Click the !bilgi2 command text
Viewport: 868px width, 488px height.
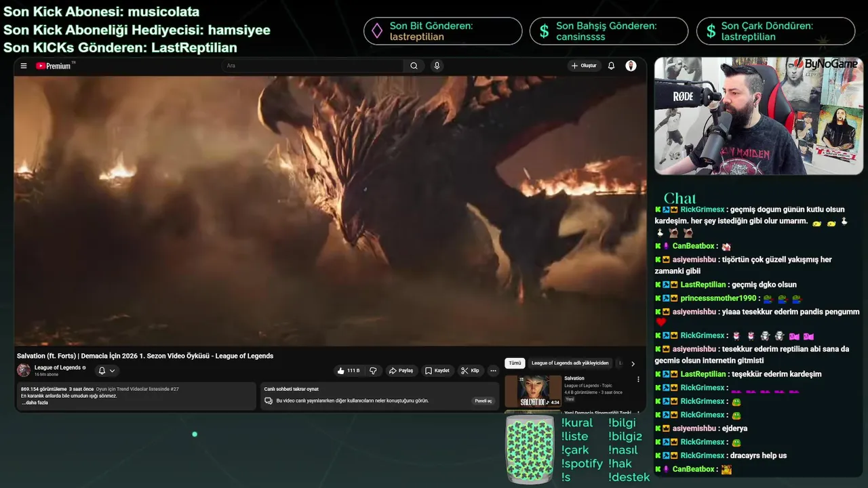[625, 436]
